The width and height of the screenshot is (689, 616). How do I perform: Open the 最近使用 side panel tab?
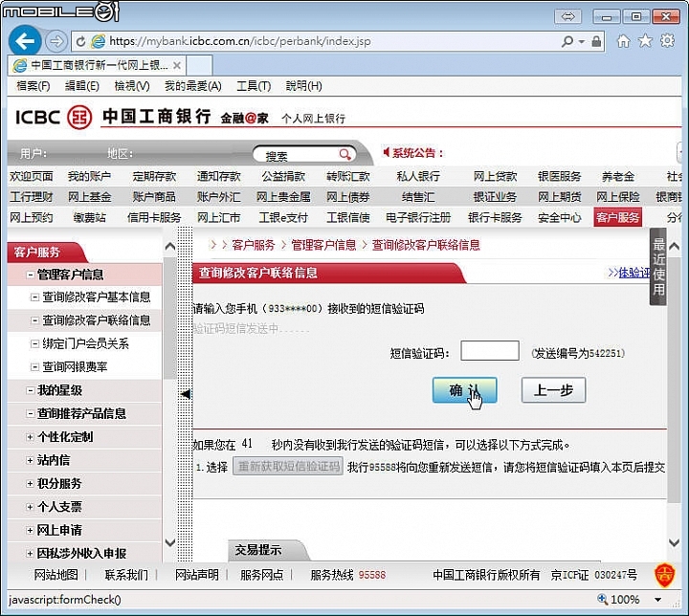pyautogui.click(x=658, y=267)
